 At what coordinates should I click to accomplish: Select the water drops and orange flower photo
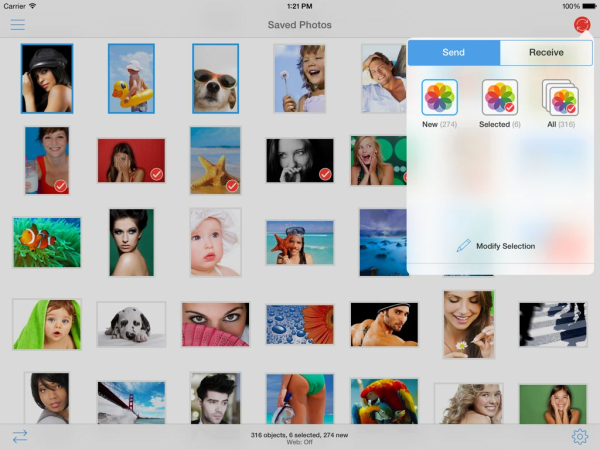point(300,324)
